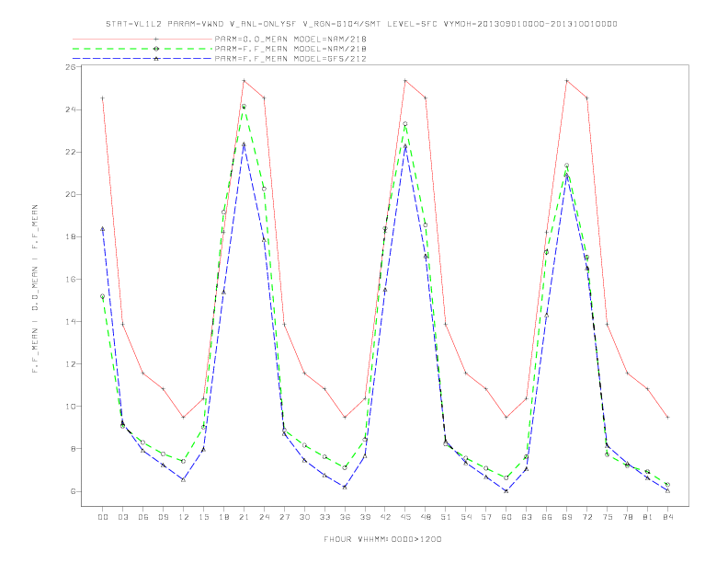The image size is (728, 563).
Task: Click y-axis tick label 22
Action: point(71,152)
